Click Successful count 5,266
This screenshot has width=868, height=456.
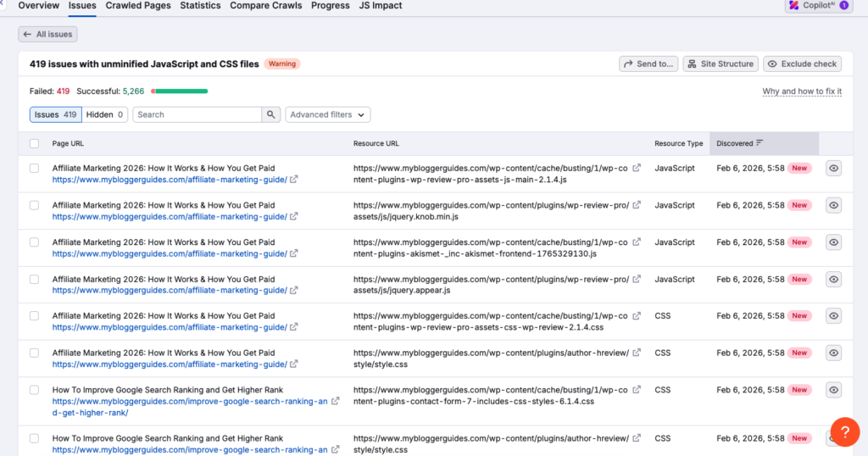click(133, 92)
